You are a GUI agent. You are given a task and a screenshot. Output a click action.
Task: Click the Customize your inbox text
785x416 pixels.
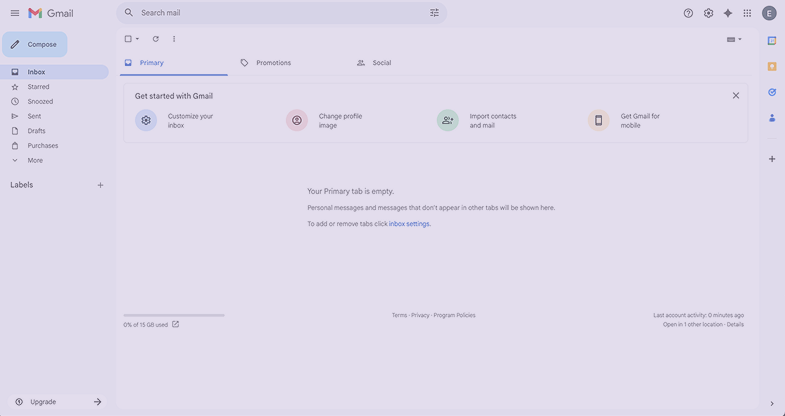coord(190,121)
